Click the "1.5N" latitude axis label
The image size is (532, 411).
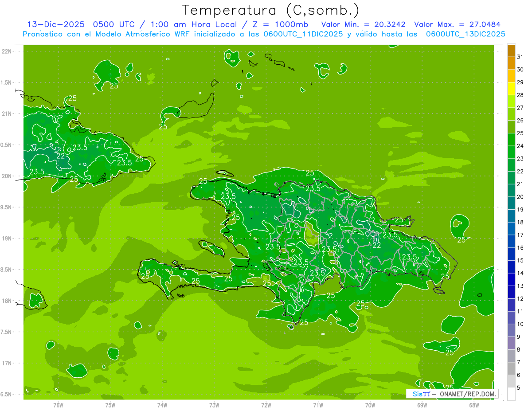pos(7,82)
